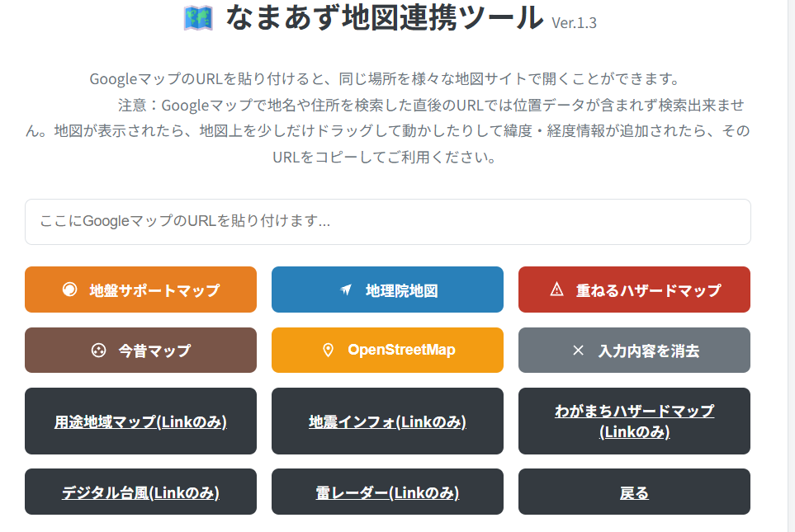Follow the 用途地域マップ(Linkのみ) link
795x532 pixels.
pyautogui.click(x=140, y=421)
